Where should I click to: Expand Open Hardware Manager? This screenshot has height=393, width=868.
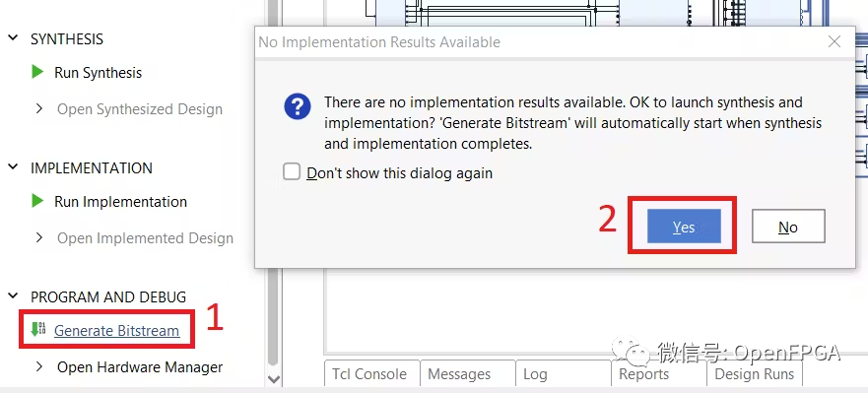38,366
